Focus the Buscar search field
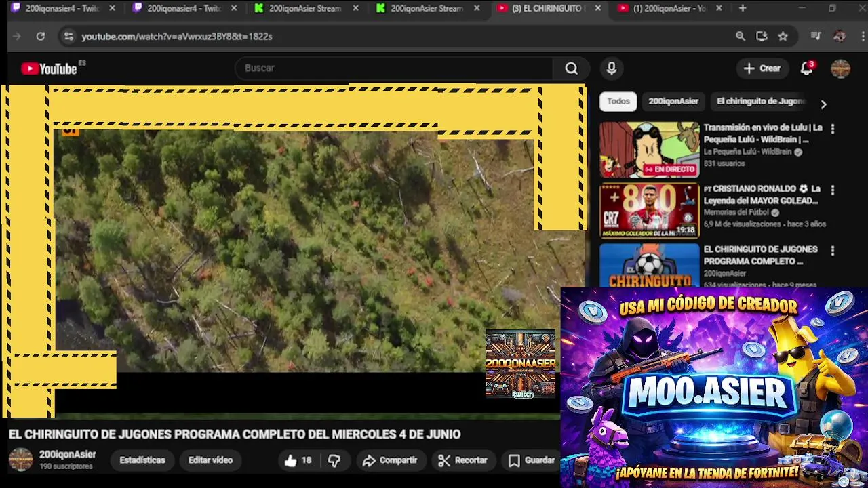This screenshot has height=488, width=868. 395,68
